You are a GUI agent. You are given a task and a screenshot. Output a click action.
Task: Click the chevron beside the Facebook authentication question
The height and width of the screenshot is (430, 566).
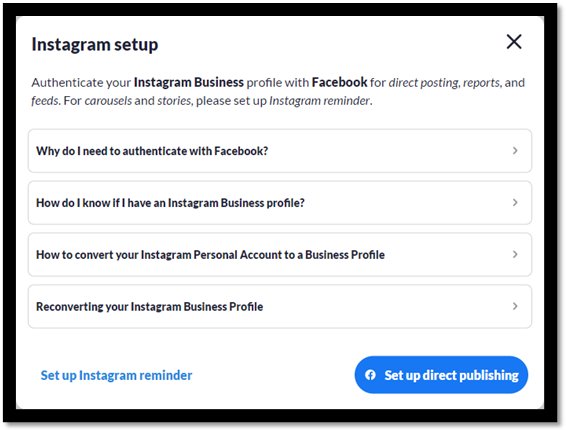[515, 151]
